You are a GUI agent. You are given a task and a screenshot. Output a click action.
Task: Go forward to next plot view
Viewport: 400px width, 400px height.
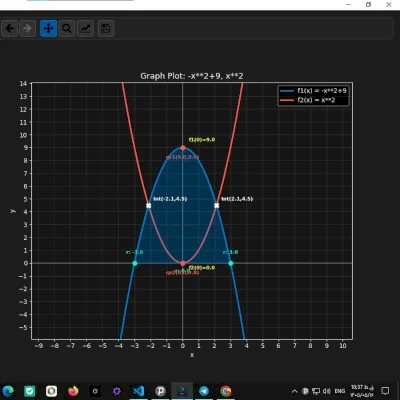coord(28,29)
